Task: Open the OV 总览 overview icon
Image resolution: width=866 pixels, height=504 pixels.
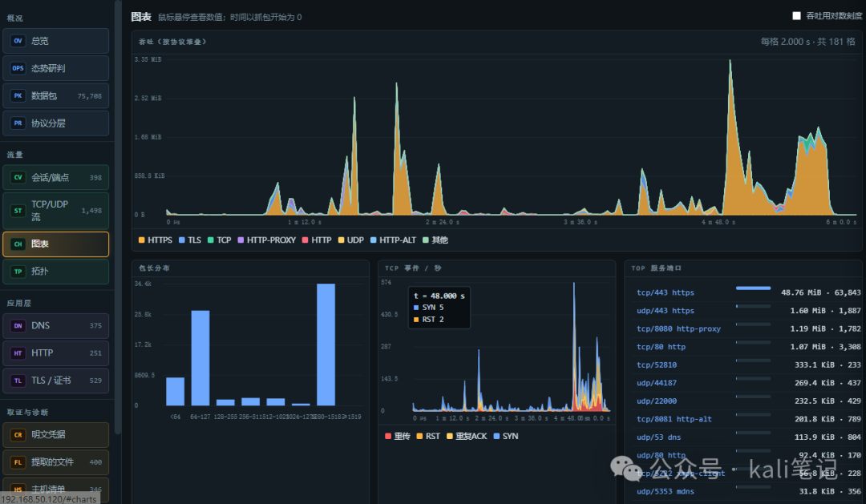Action: [x=18, y=41]
